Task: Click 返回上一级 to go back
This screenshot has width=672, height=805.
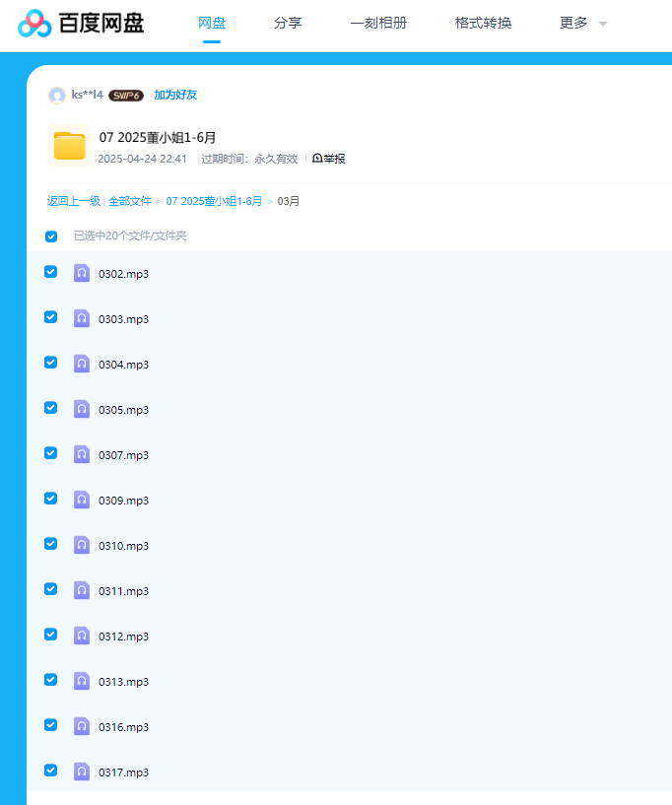Action: [x=73, y=201]
